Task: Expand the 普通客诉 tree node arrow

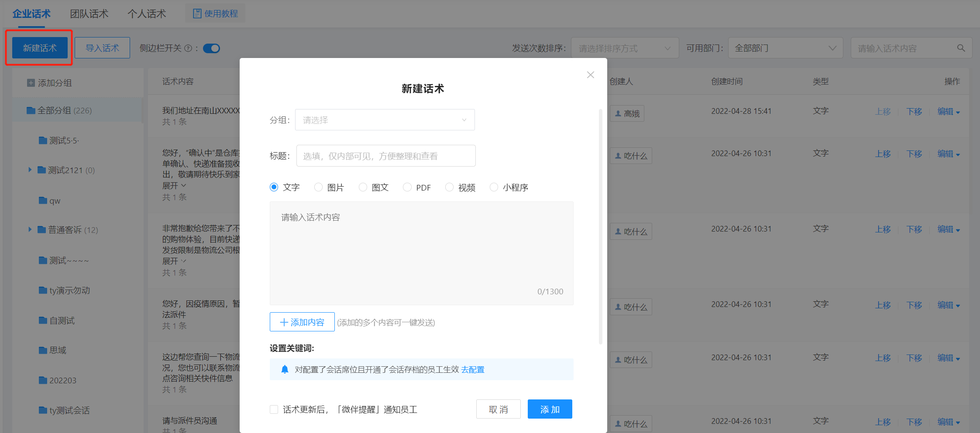Action: click(30, 229)
